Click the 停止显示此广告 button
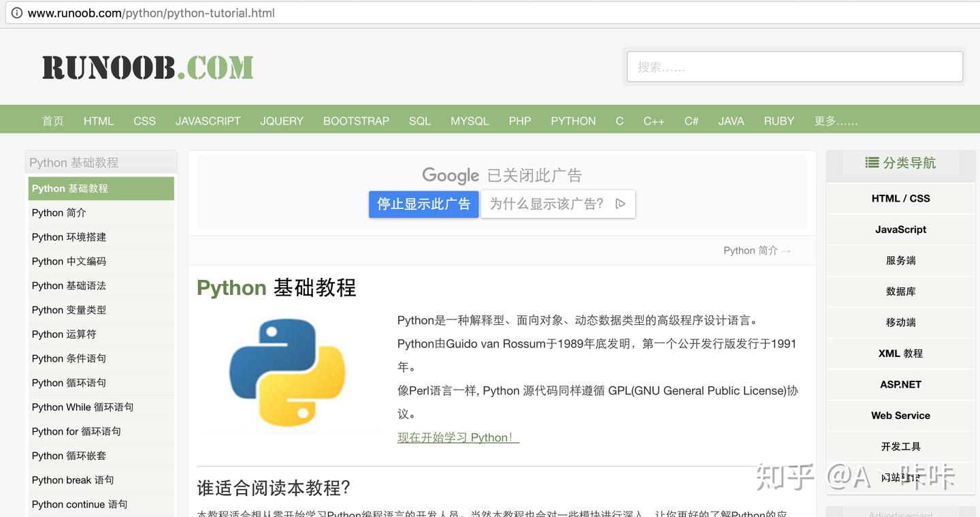 423,204
